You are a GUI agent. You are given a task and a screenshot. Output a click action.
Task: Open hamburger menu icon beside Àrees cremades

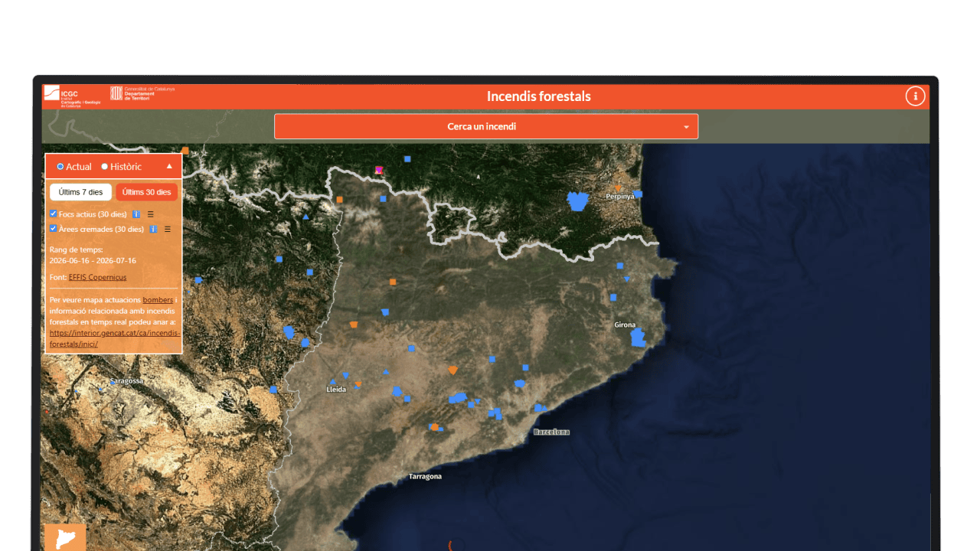(x=168, y=229)
